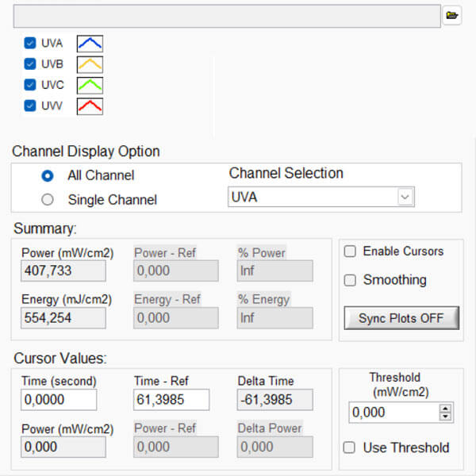Click the open folder browse icon

coord(452,15)
